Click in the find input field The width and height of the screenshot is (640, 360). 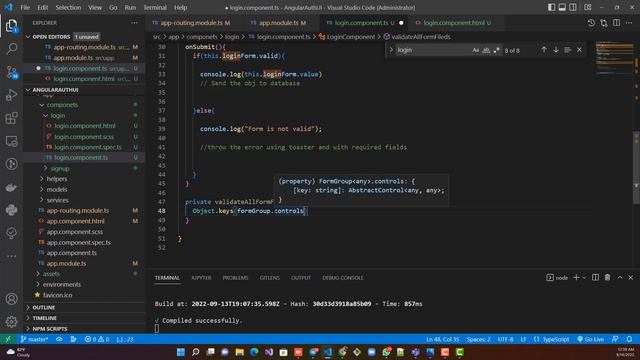433,50
